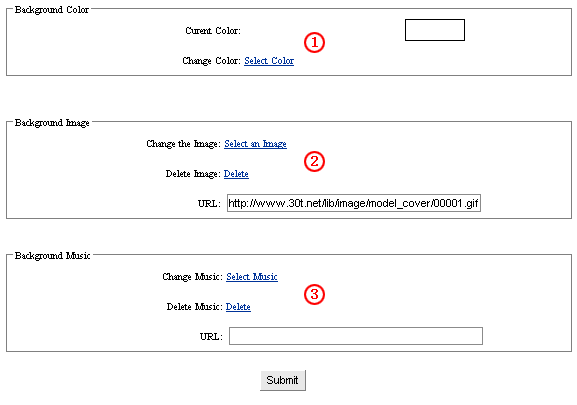Image resolution: width=577 pixels, height=405 pixels.
Task: Click the current color swatch box
Action: pos(435,30)
